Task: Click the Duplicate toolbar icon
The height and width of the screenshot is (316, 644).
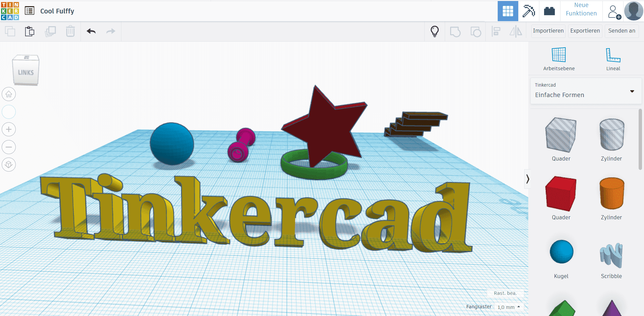Action: [50, 31]
